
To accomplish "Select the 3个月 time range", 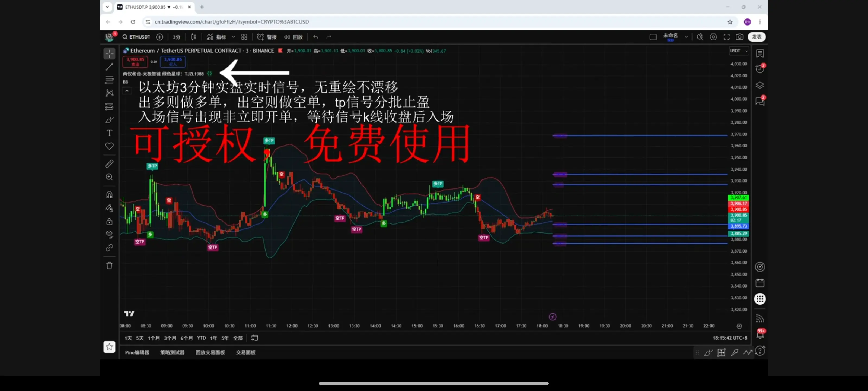I will tap(170, 338).
